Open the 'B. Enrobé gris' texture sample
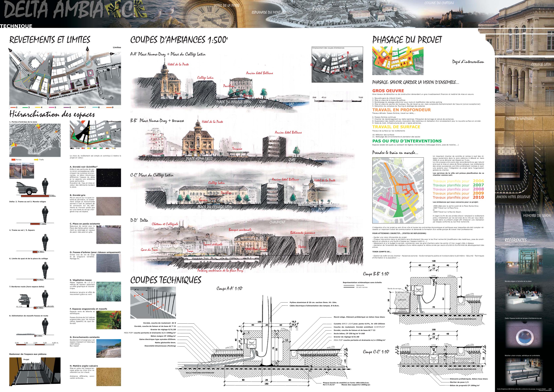The width and height of the screenshot is (554, 392). [109, 206]
